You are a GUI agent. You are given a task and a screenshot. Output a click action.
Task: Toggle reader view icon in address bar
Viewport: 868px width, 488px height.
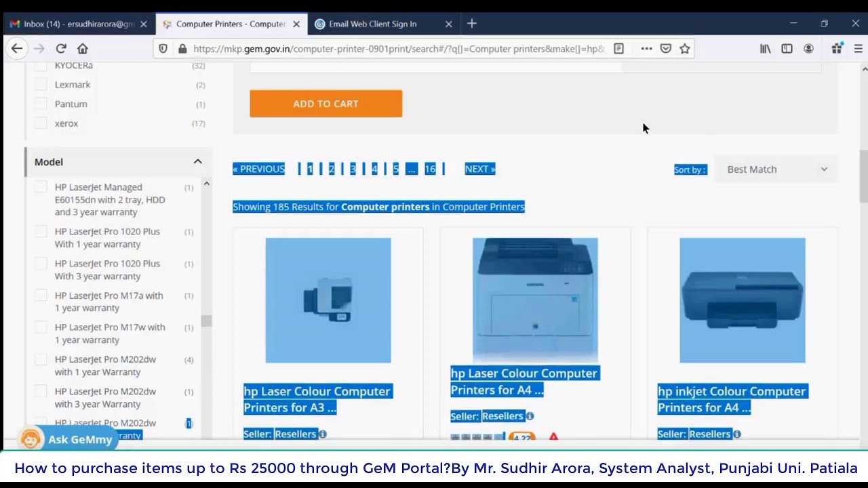618,49
